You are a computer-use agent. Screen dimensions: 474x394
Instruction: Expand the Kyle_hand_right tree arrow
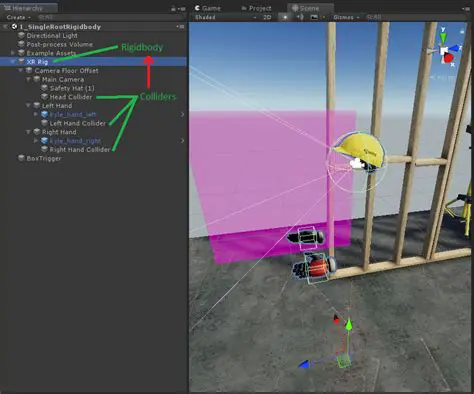pos(36,141)
